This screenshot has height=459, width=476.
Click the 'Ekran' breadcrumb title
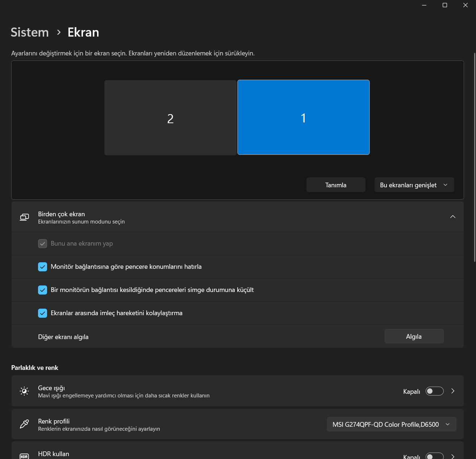pos(83,32)
